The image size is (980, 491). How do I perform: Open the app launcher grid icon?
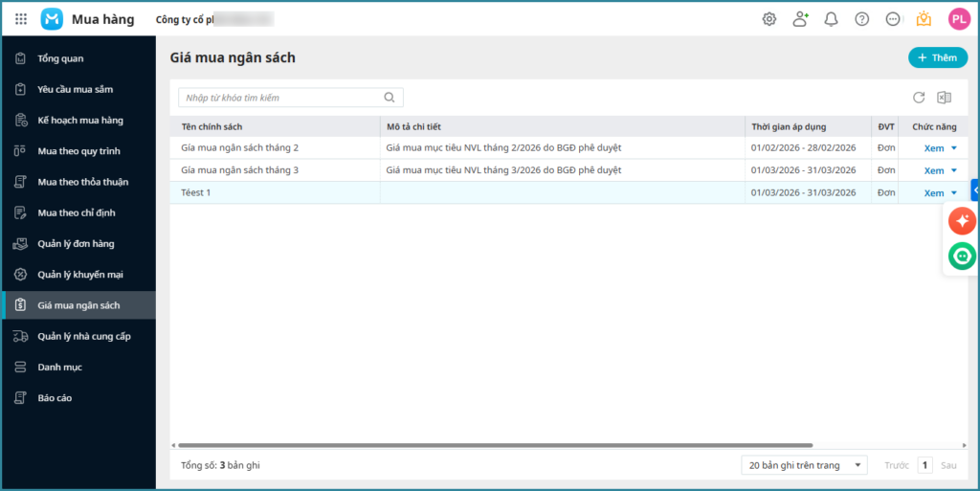[x=21, y=19]
